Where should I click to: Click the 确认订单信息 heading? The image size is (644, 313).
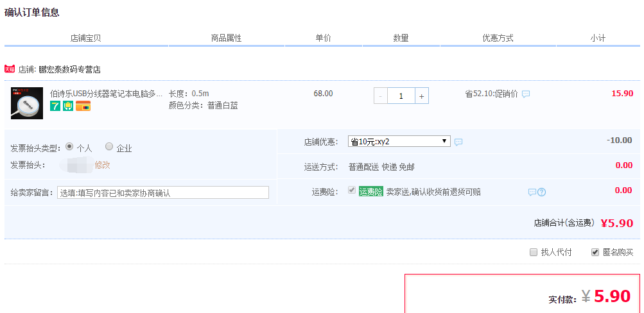(x=31, y=12)
